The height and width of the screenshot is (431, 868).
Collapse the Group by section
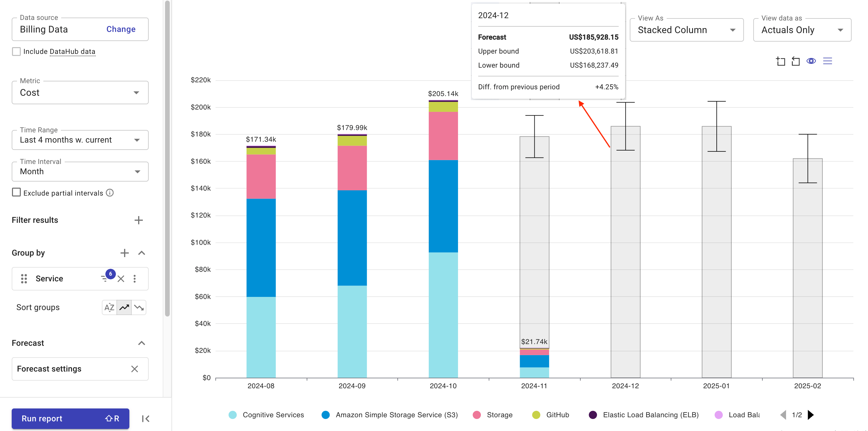coord(142,253)
